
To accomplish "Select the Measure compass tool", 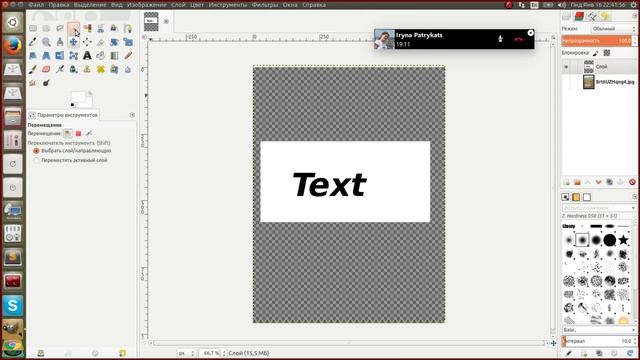I will coord(60,42).
